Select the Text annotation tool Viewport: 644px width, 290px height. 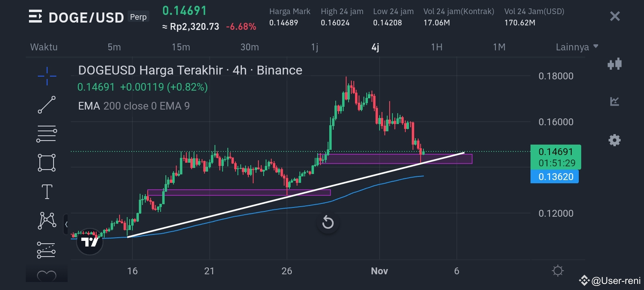click(x=47, y=192)
